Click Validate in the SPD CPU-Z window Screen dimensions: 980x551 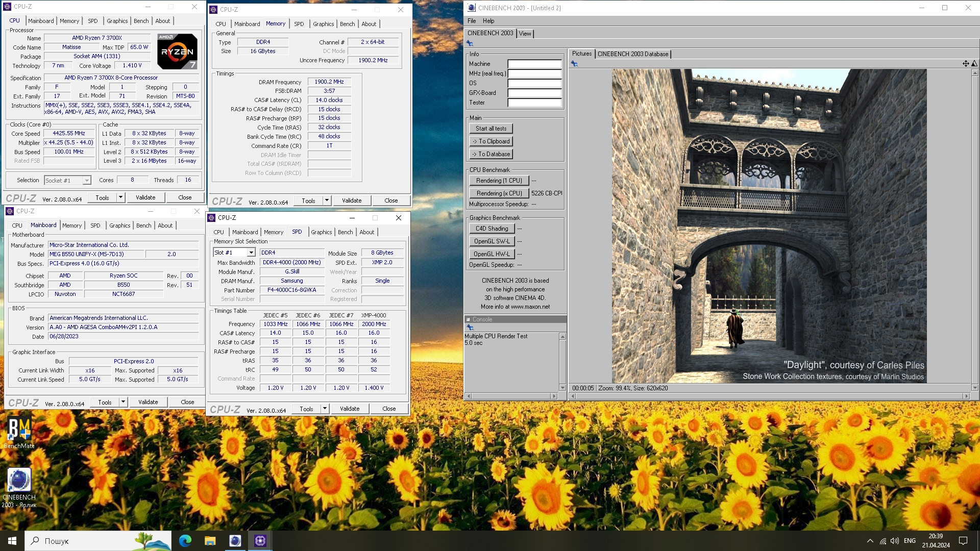(x=350, y=409)
